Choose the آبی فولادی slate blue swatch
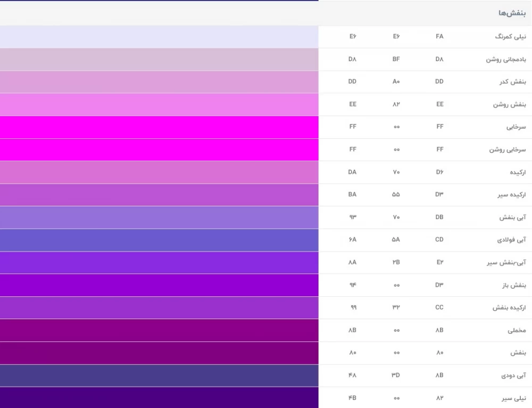 pyautogui.click(x=159, y=240)
